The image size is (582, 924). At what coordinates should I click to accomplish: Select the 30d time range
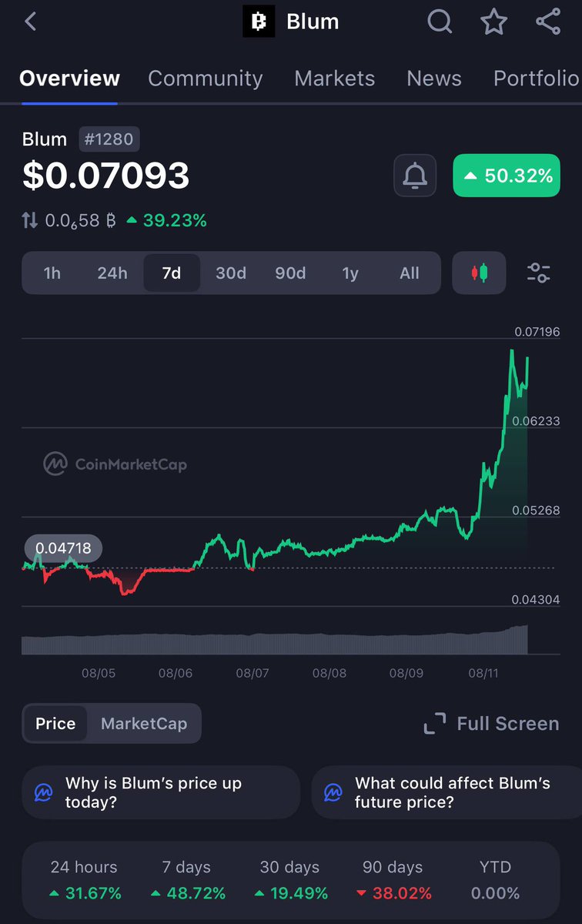point(231,273)
